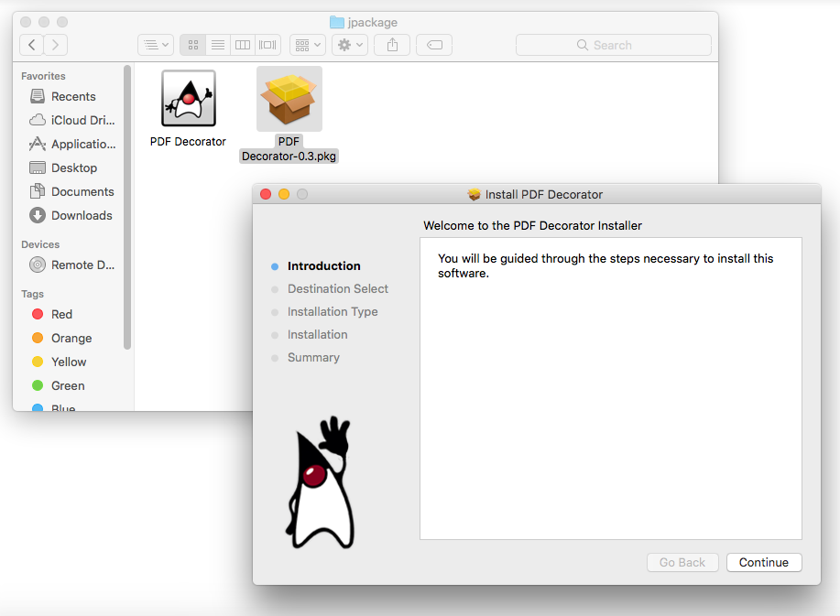Open the Finder path list dropdown
This screenshot has width=840, height=616.
[x=156, y=45]
